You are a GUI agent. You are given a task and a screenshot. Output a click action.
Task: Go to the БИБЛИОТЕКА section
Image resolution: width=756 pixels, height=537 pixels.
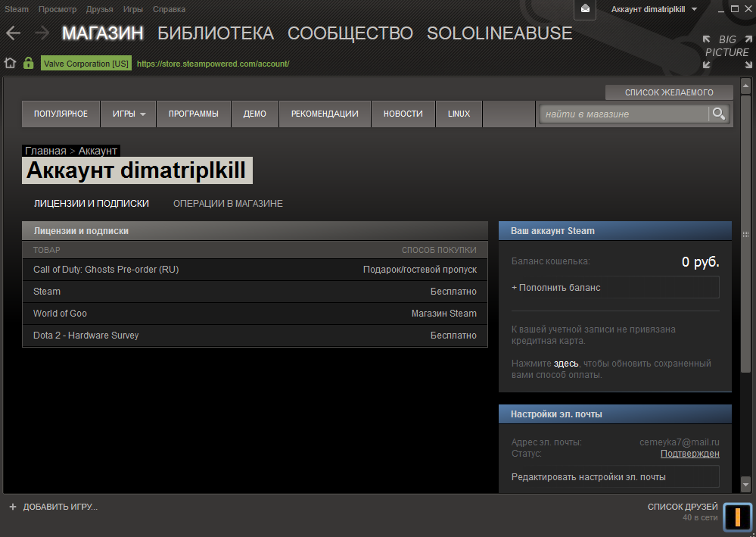pyautogui.click(x=216, y=33)
